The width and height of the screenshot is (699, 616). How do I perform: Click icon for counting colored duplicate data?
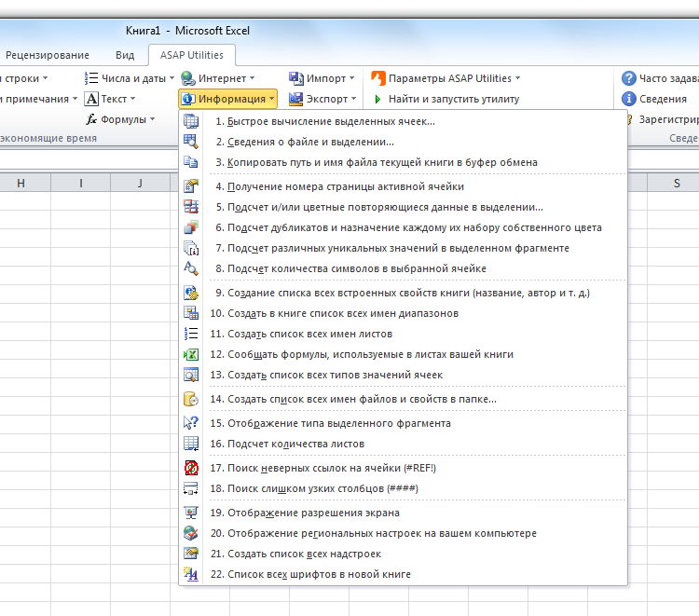point(191,207)
